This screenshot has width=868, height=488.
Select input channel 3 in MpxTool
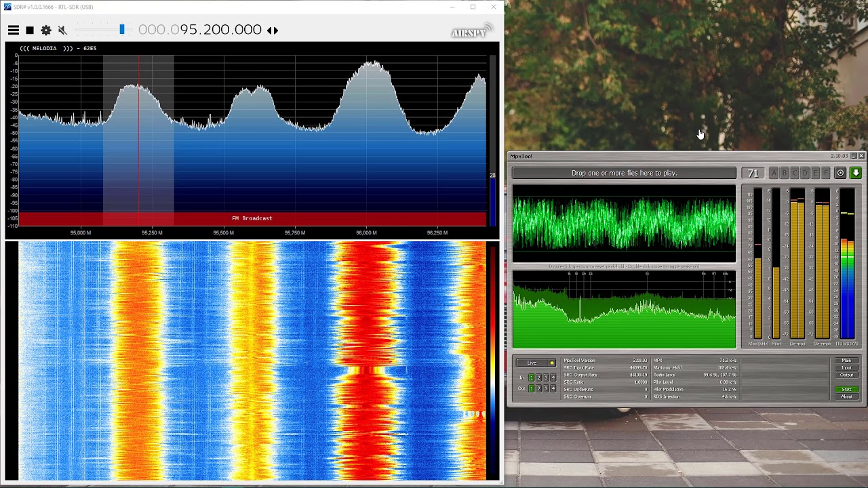(x=546, y=378)
